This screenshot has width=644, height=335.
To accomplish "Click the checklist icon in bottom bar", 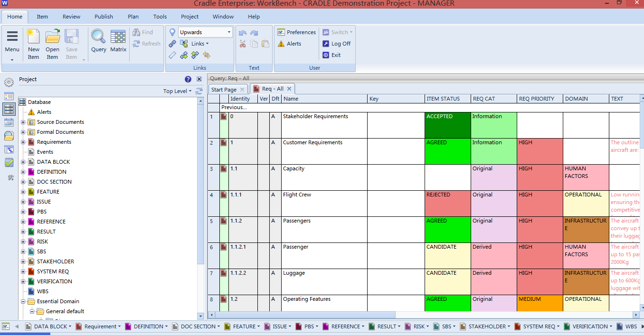I will [x=6, y=326].
